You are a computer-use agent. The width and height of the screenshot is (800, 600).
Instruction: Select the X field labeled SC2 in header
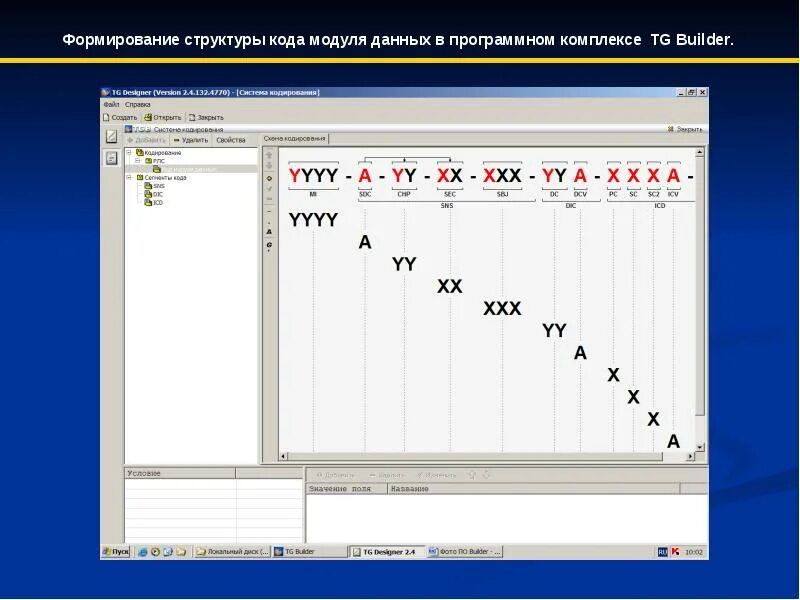coord(654,176)
